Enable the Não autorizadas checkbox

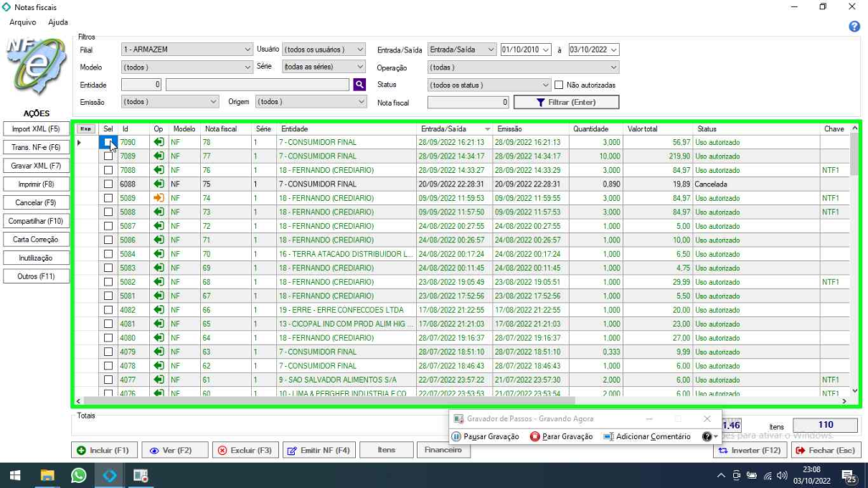pyautogui.click(x=559, y=85)
